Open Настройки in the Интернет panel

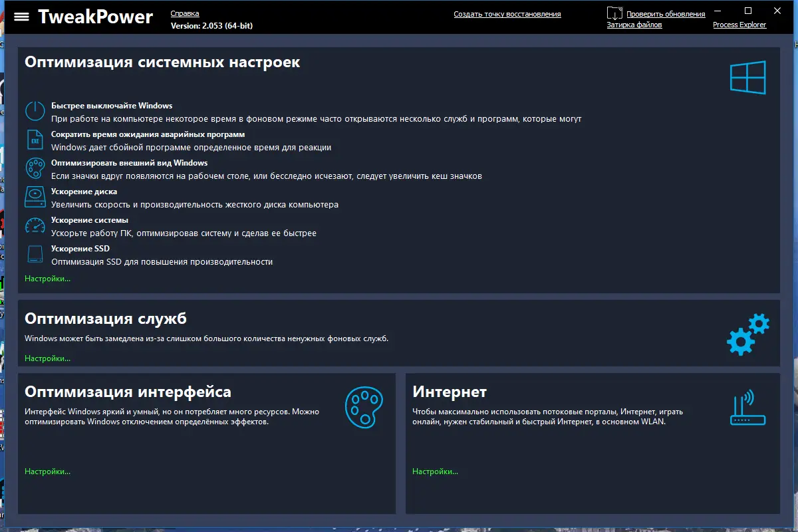point(436,471)
